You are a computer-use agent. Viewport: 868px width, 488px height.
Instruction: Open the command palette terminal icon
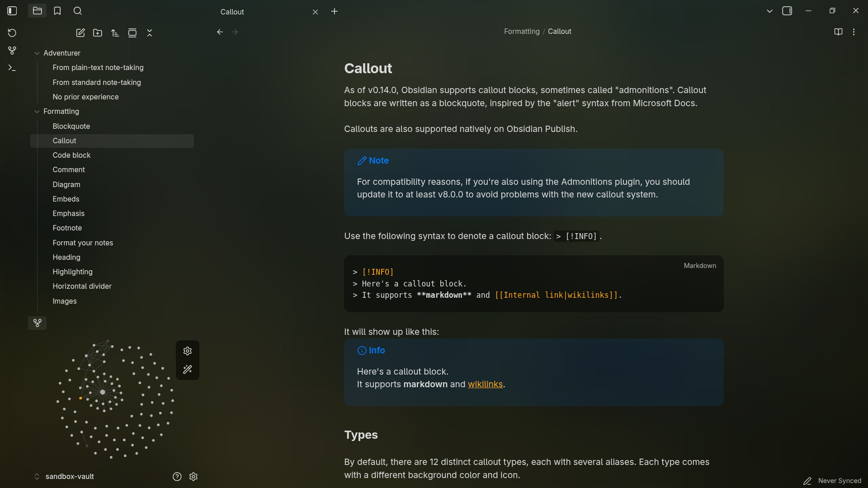(x=12, y=68)
